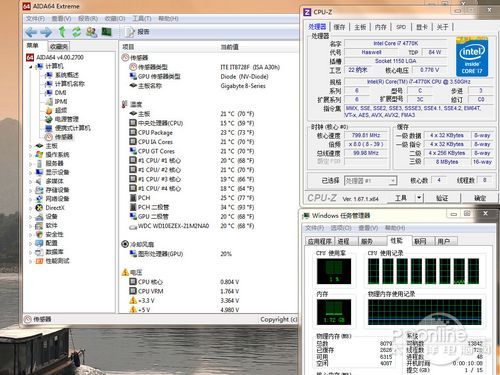Expand the 操作系统 tree node arrow
500x375 pixels.
31,155
